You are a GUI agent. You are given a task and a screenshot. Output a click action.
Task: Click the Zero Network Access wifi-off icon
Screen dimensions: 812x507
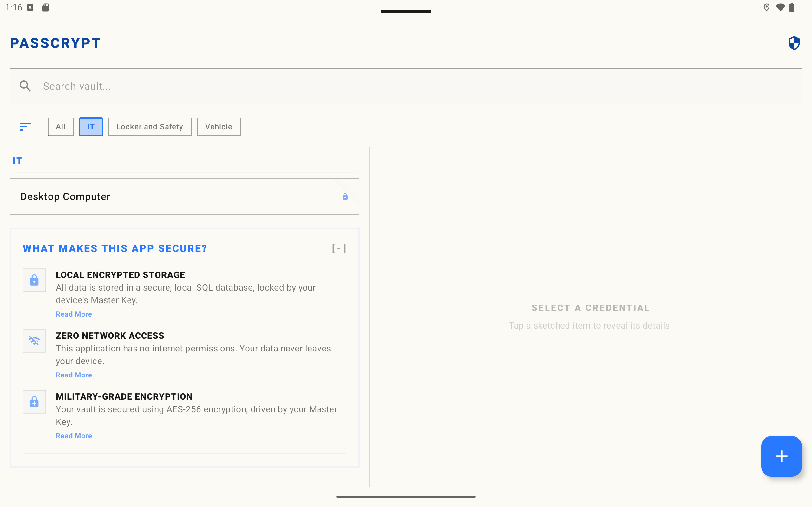coord(34,341)
